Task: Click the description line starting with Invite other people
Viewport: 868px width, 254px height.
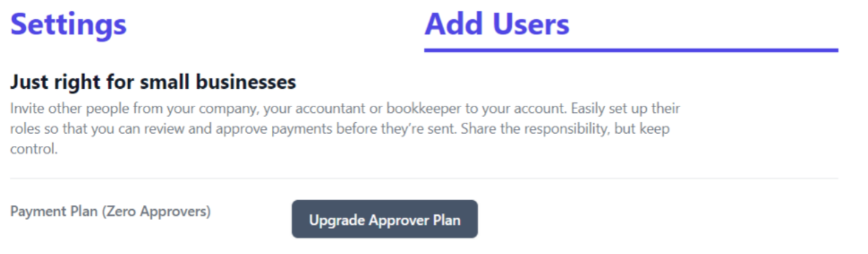Action: coord(345,109)
